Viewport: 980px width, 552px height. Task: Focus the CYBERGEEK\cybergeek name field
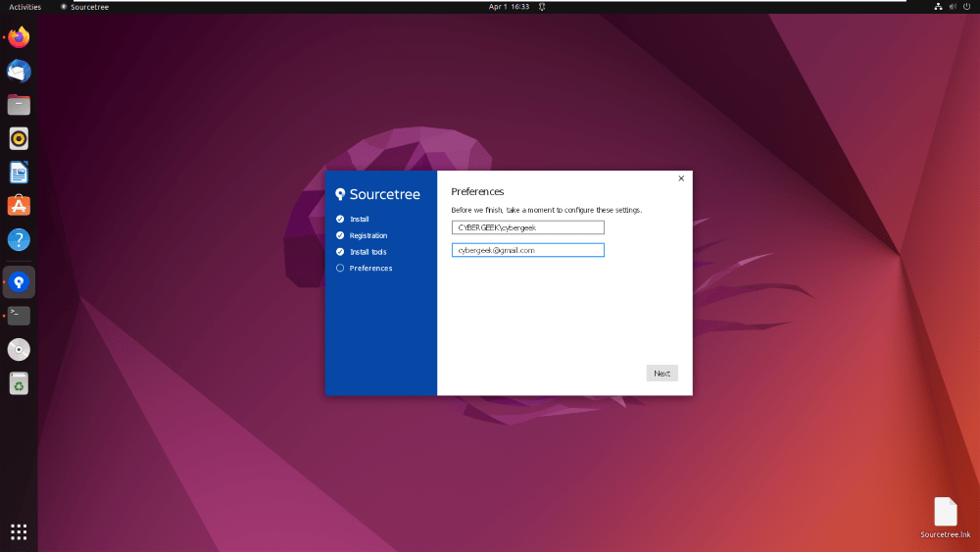(528, 227)
